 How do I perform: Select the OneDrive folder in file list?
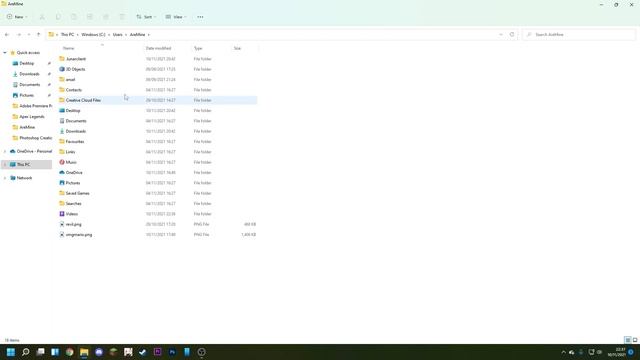click(74, 173)
